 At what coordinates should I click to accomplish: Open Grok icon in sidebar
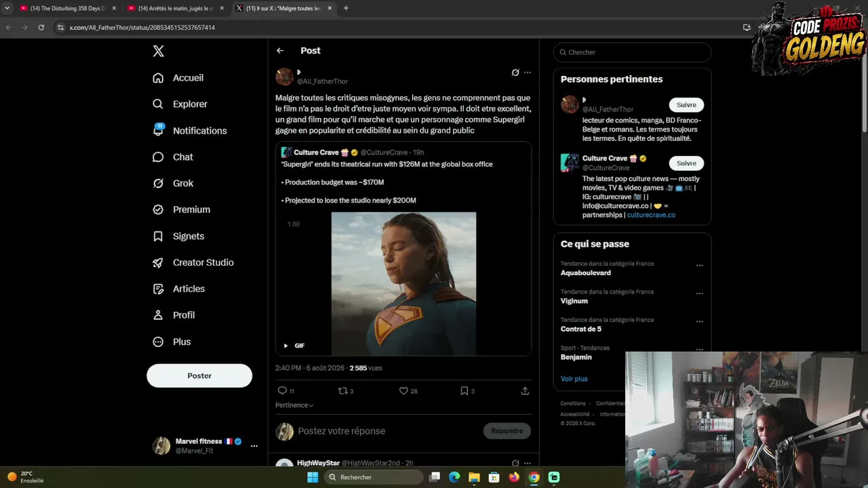click(158, 184)
